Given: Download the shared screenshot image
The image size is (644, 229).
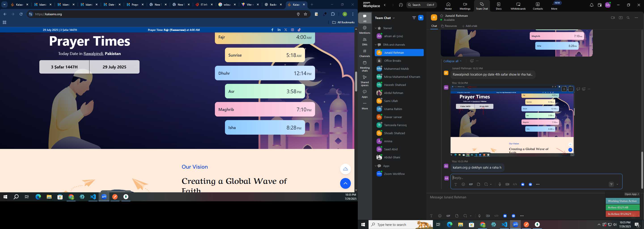Looking at the screenshot, I should click(x=564, y=89).
